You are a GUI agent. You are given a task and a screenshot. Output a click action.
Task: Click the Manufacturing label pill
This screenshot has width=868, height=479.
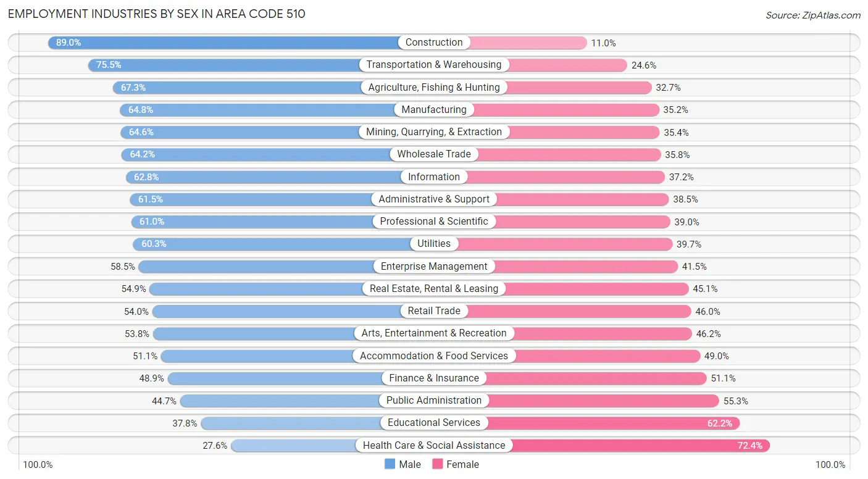tap(434, 110)
